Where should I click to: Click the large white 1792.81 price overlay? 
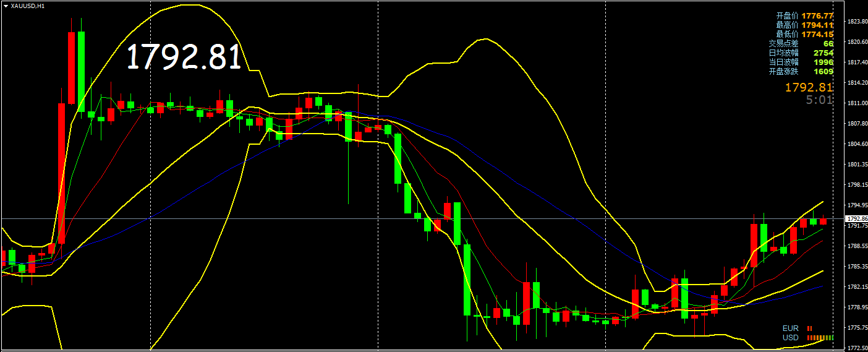184,57
